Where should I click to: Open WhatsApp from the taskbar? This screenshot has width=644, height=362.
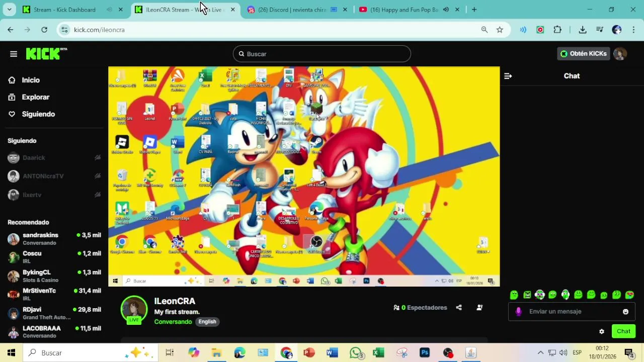pos(356,353)
